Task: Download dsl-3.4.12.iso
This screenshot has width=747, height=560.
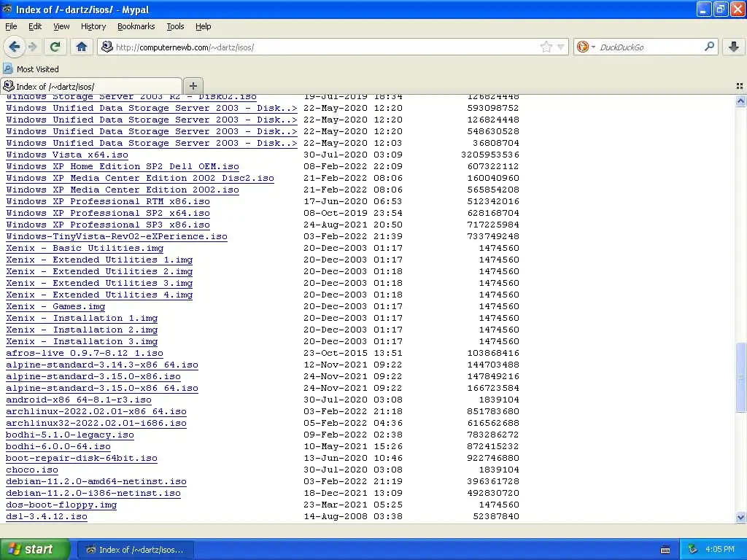Action: click(47, 517)
